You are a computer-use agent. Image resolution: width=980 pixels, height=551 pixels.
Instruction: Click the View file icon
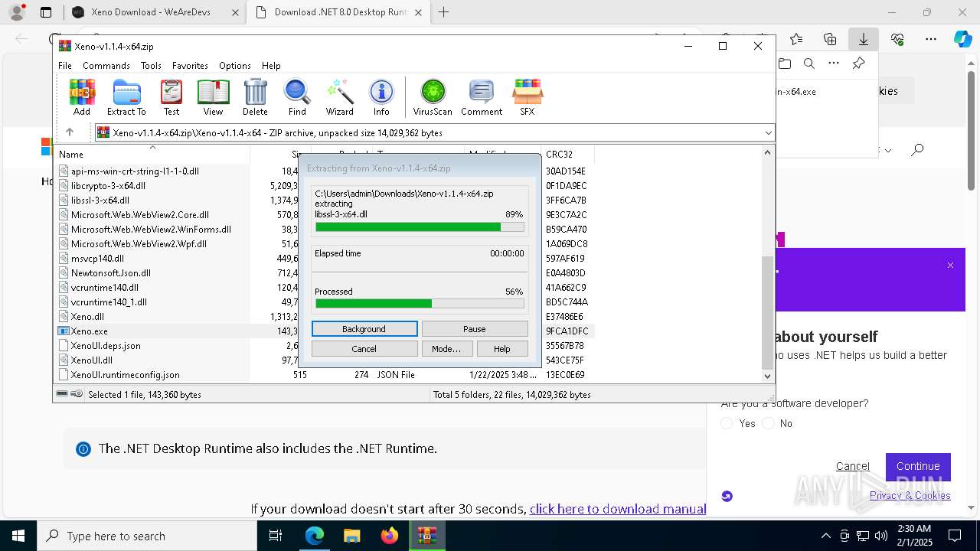pyautogui.click(x=213, y=97)
